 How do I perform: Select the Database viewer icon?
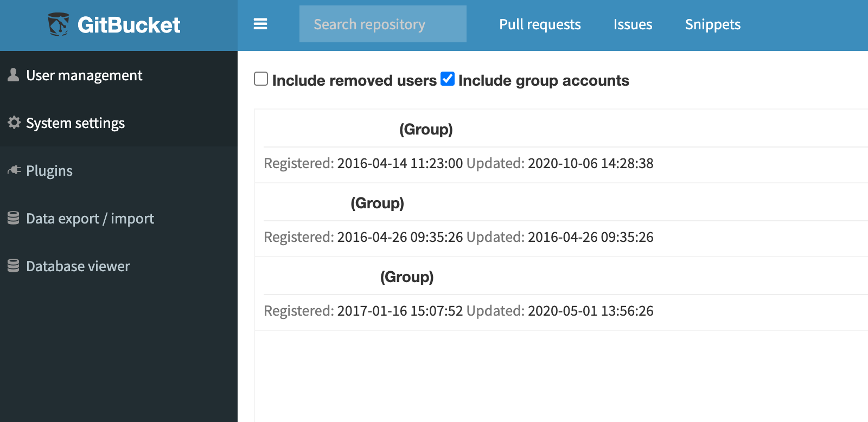[x=13, y=265]
